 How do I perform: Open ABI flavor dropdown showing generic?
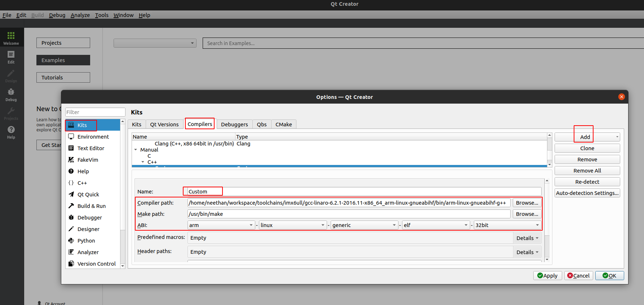click(x=364, y=225)
